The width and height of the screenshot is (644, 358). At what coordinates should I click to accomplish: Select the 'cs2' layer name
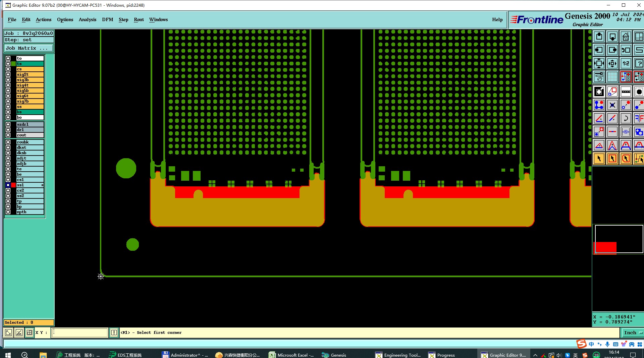coord(30,190)
